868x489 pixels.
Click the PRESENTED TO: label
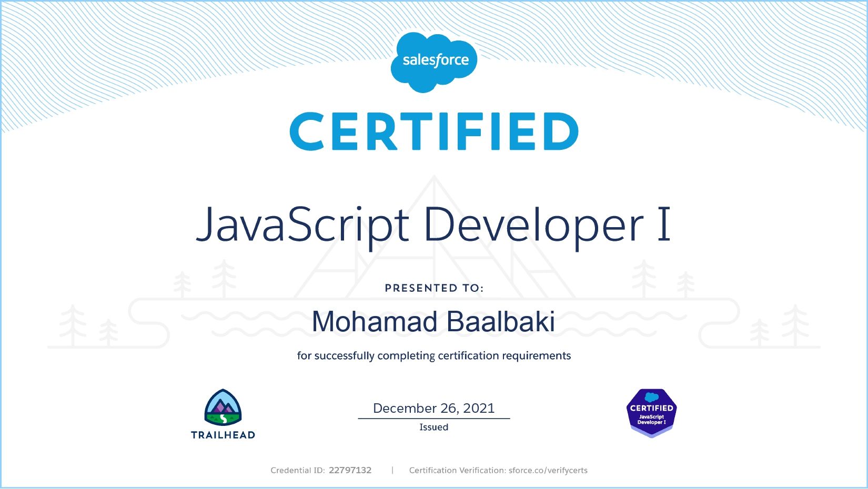434,288
